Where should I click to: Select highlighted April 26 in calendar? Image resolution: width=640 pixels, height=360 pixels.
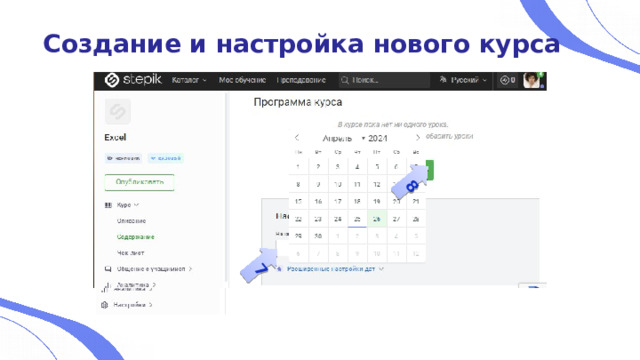pyautogui.click(x=377, y=219)
